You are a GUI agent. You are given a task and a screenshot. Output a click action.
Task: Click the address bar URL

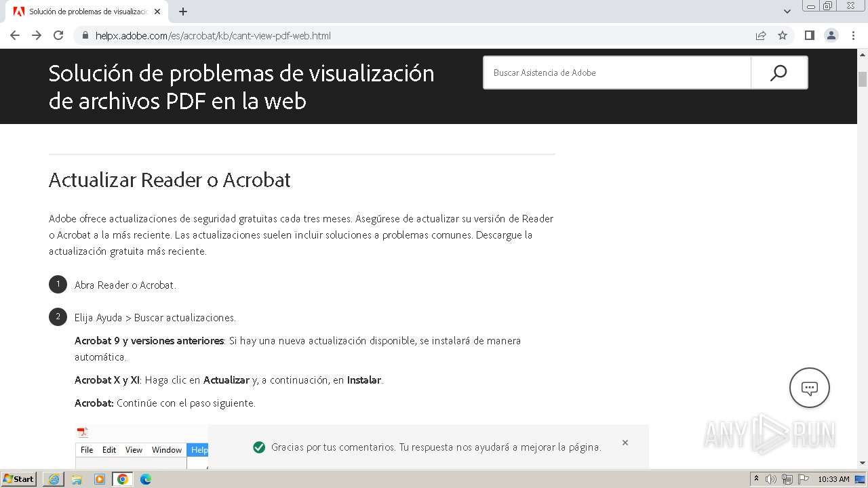(213, 35)
